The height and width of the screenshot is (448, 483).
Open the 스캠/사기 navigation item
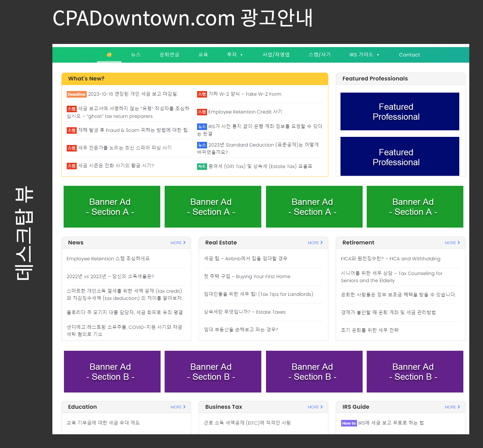pyautogui.click(x=319, y=55)
